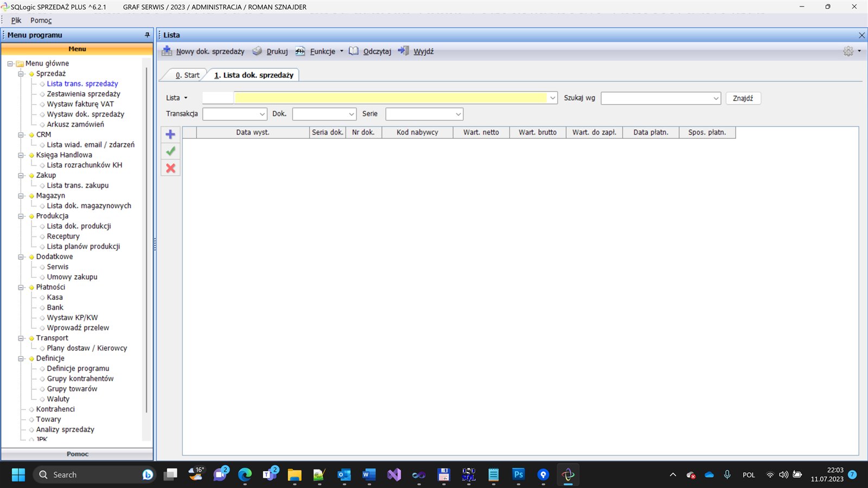Collapse the Sprzedaż tree node

[21, 74]
